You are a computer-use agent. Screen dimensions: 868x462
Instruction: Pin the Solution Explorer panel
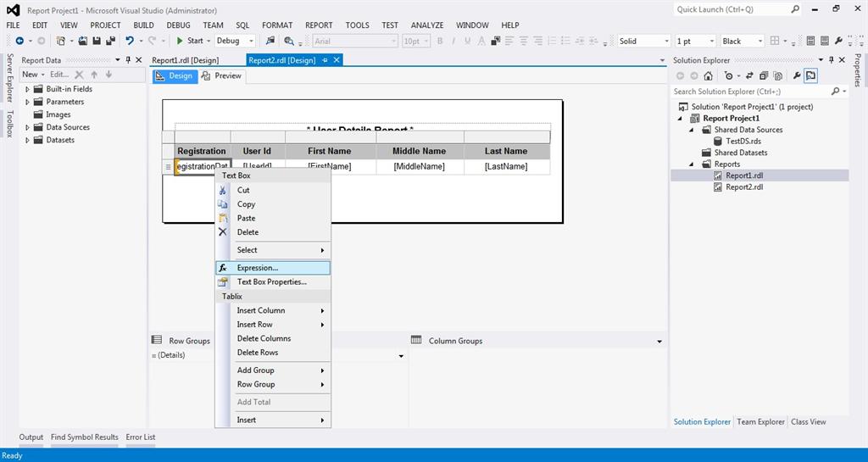832,59
